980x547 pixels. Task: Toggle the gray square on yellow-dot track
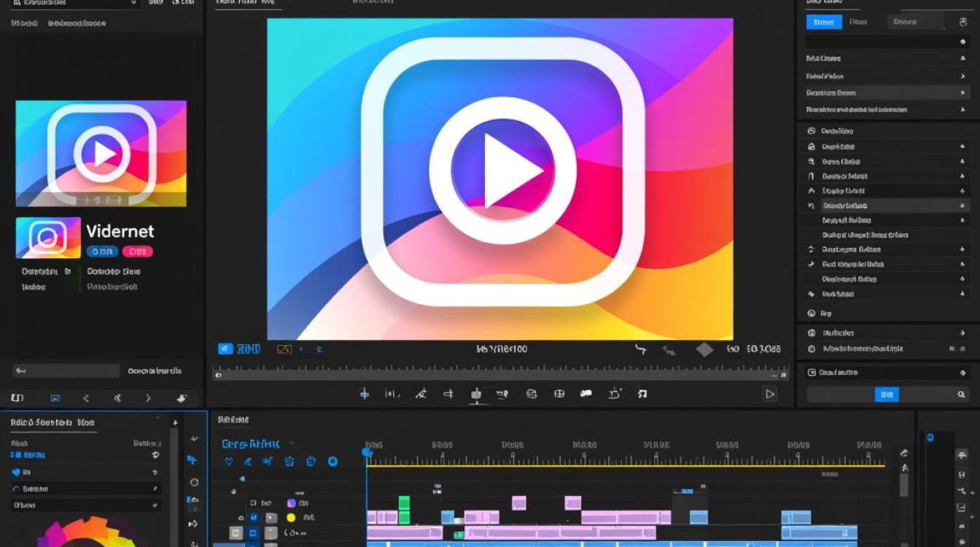(271, 517)
